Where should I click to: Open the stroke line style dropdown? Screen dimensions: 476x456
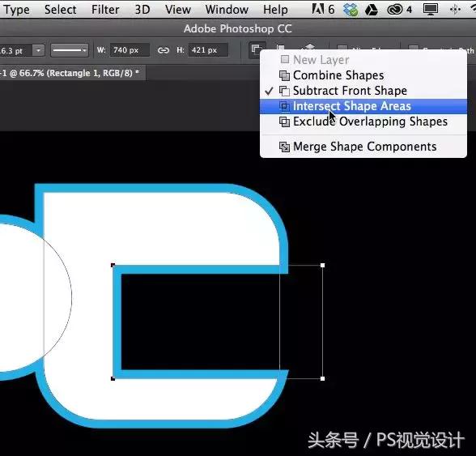pyautogui.click(x=70, y=50)
